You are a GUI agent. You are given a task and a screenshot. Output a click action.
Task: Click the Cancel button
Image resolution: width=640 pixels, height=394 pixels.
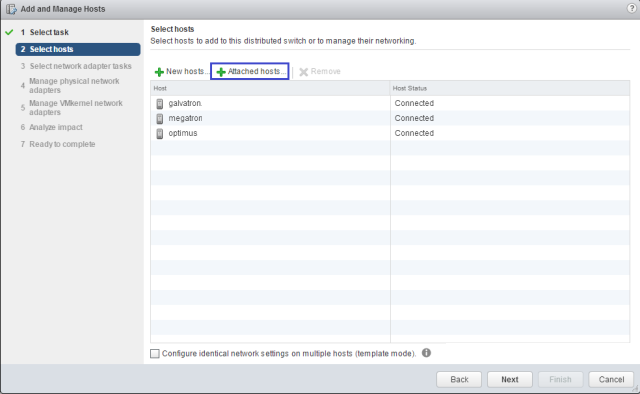point(611,379)
